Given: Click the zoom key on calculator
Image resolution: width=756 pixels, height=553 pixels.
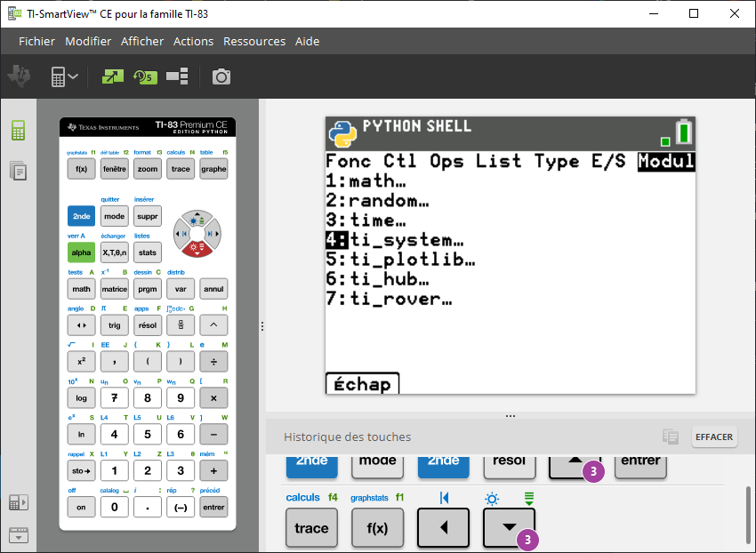Looking at the screenshot, I should pos(148,169).
